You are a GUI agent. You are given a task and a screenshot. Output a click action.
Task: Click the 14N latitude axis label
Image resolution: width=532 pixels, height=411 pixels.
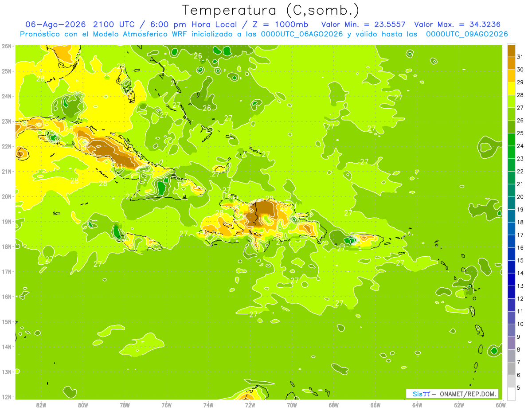click(x=6, y=347)
